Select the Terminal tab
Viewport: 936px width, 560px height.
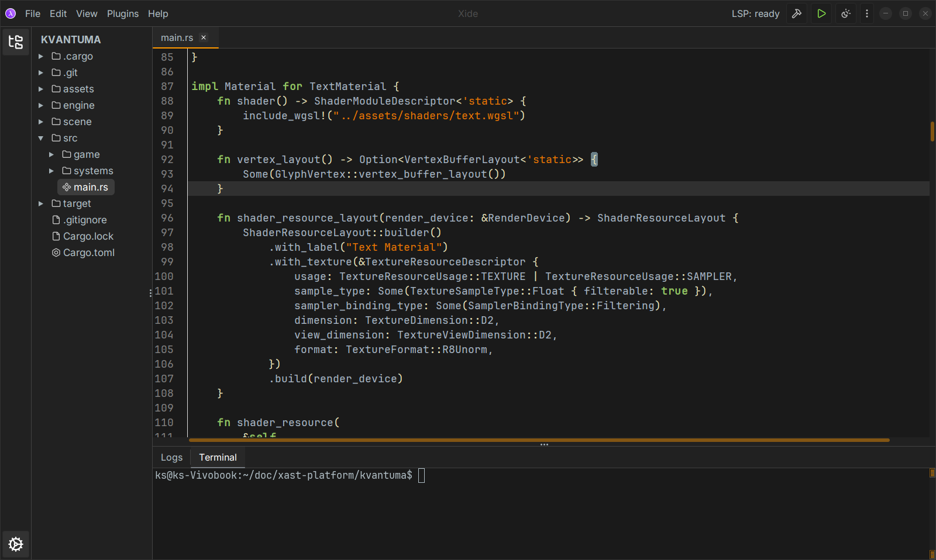pyautogui.click(x=218, y=457)
